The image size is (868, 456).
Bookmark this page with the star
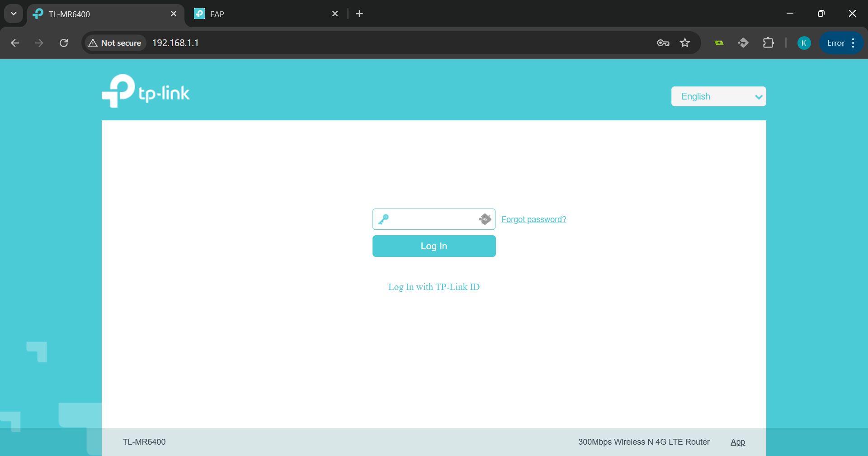tap(685, 43)
